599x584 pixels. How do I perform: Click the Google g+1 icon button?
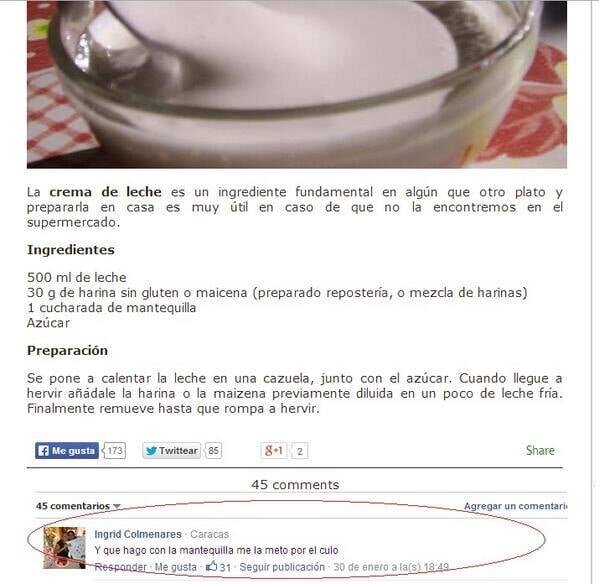click(274, 451)
